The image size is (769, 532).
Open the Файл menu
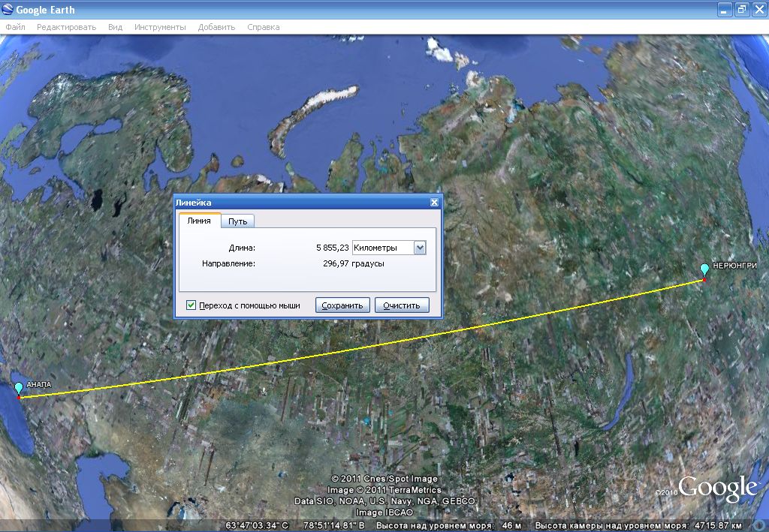click(15, 27)
